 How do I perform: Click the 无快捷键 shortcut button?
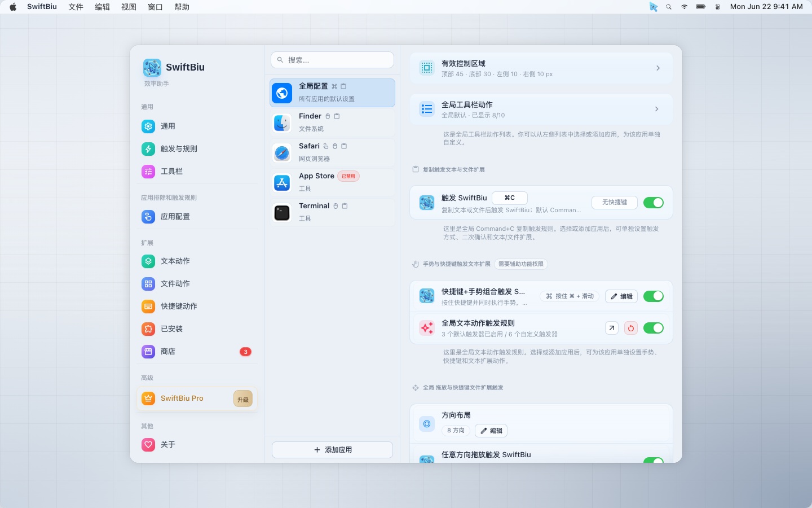(615, 202)
